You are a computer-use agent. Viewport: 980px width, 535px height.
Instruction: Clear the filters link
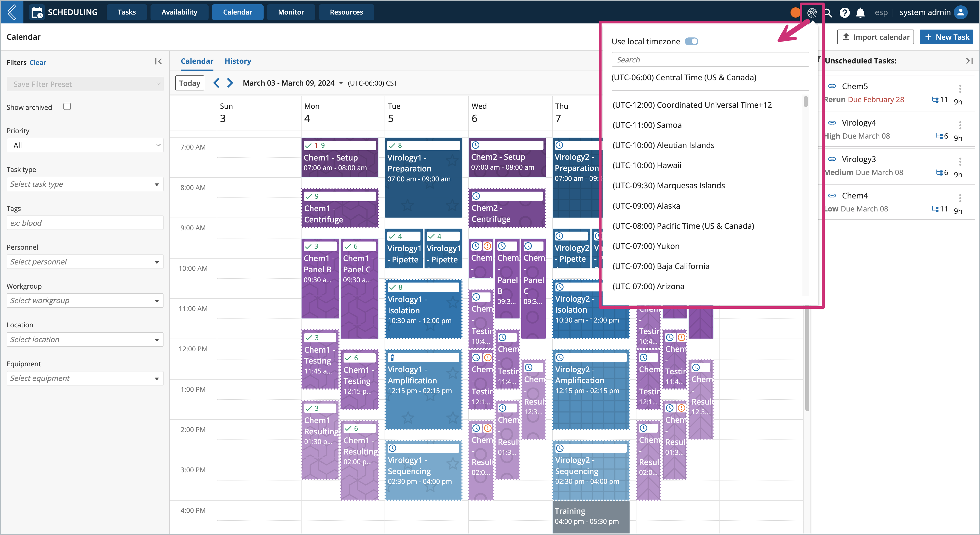pos(38,62)
